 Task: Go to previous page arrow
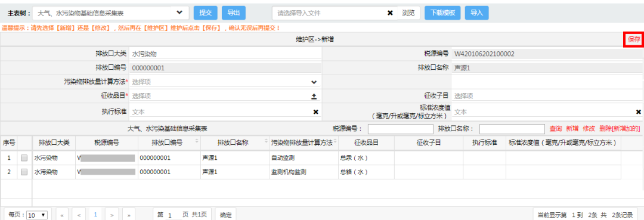click(79, 215)
